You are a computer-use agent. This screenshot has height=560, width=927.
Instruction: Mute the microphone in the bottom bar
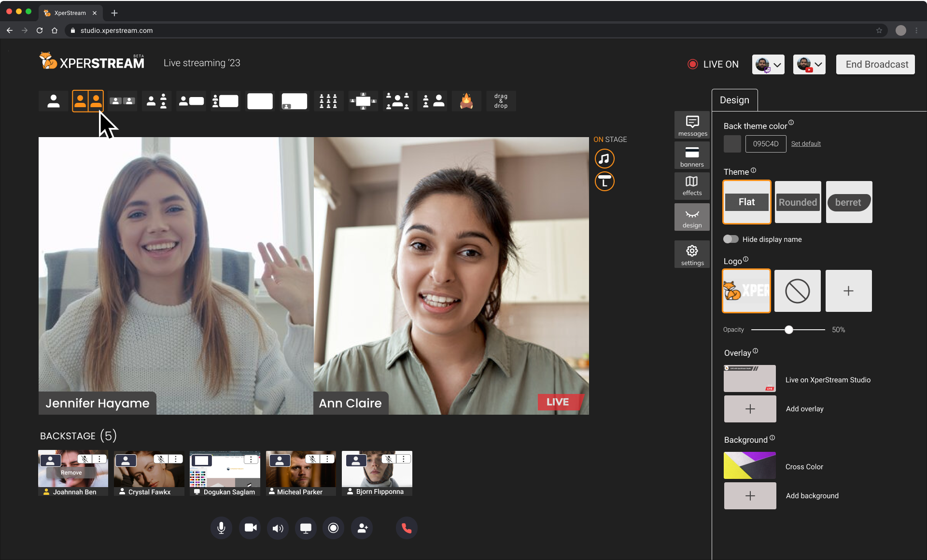click(x=221, y=528)
